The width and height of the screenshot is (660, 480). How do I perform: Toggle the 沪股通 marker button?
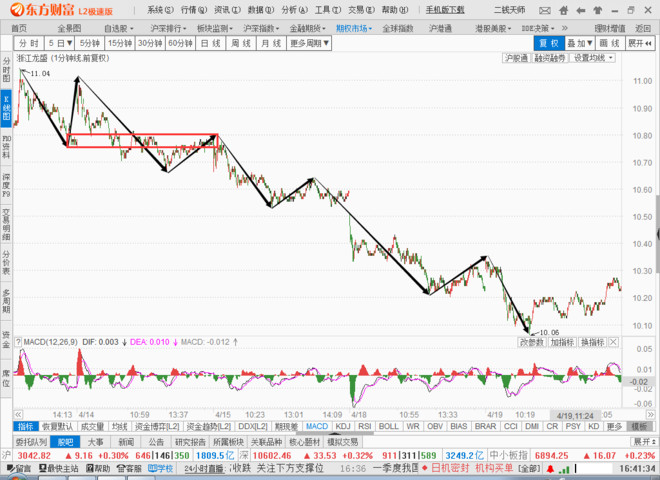coord(516,58)
